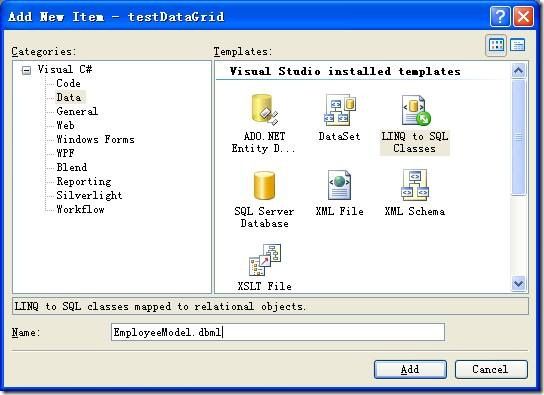Switch to large icons view

tap(496, 45)
